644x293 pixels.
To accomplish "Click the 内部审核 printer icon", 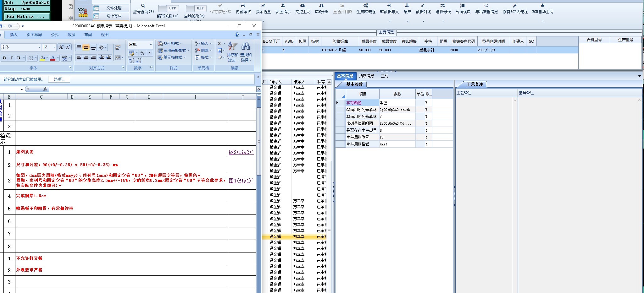I will point(243,6).
